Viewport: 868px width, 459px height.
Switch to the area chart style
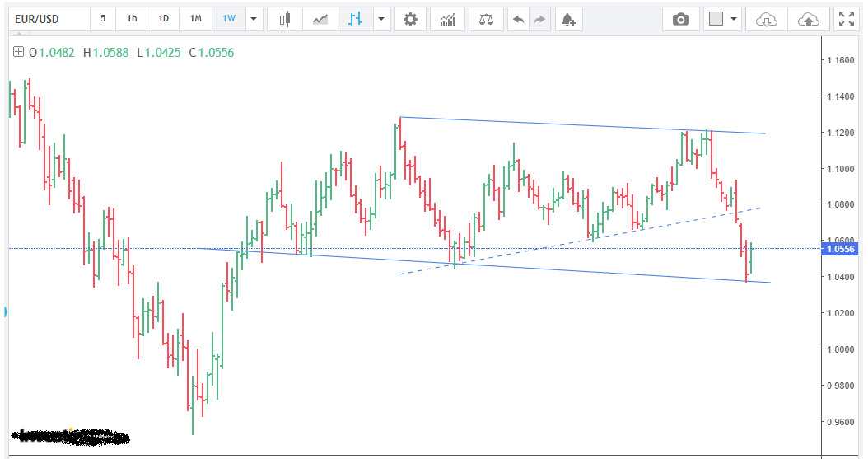pyautogui.click(x=320, y=19)
